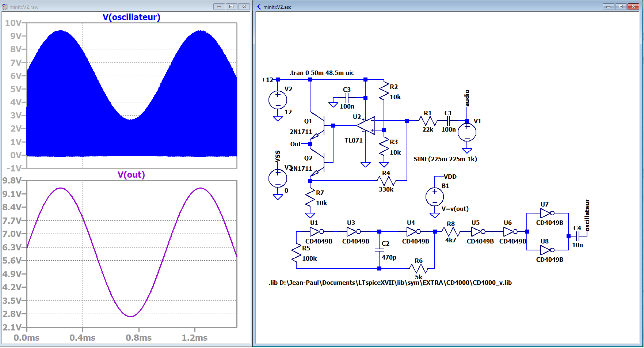Click the U1 CD4049B inverter symbol
Image resolution: width=644 pixels, height=348 pixels.
[x=316, y=231]
